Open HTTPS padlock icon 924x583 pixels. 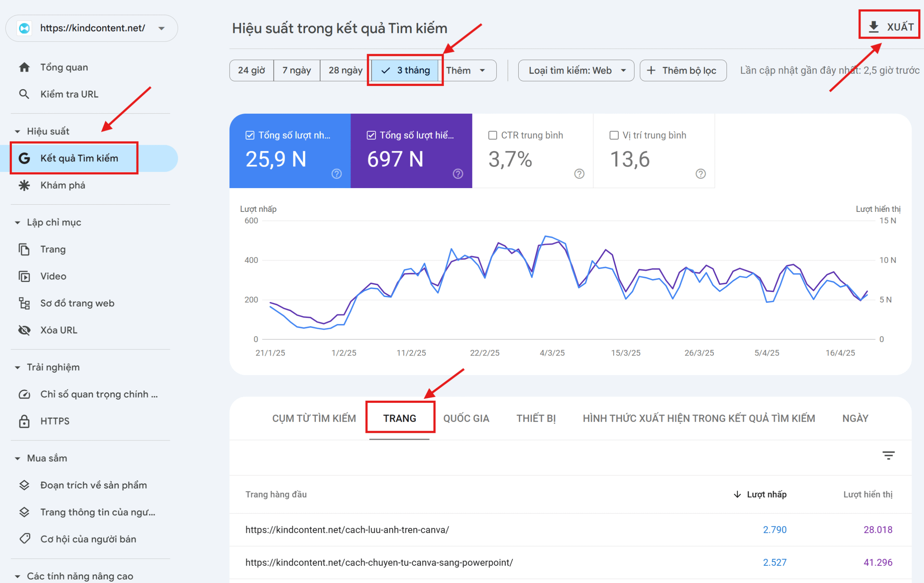[x=24, y=421]
